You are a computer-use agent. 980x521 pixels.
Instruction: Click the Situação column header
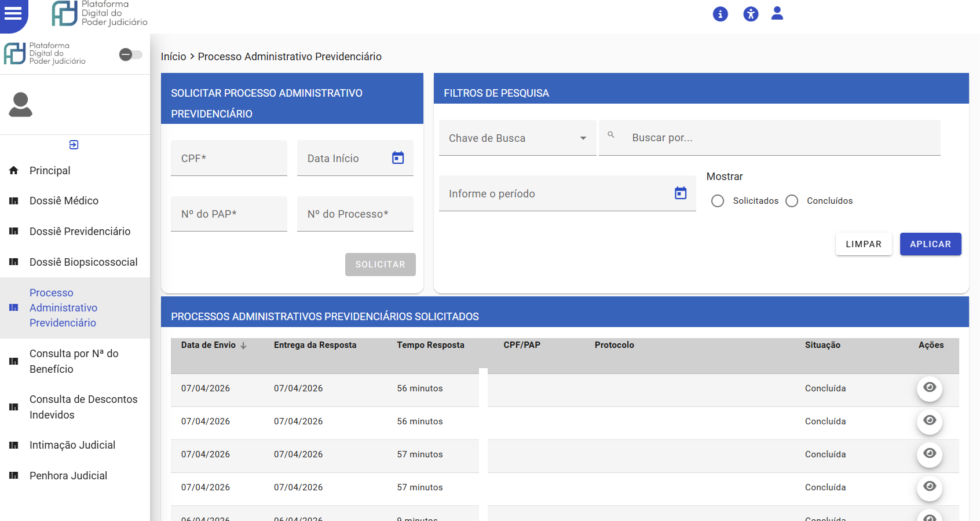click(x=822, y=345)
